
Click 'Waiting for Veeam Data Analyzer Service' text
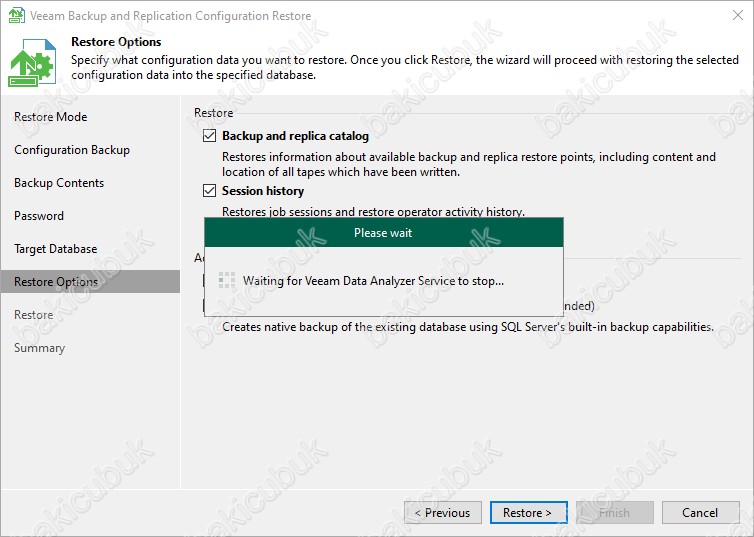click(373, 281)
